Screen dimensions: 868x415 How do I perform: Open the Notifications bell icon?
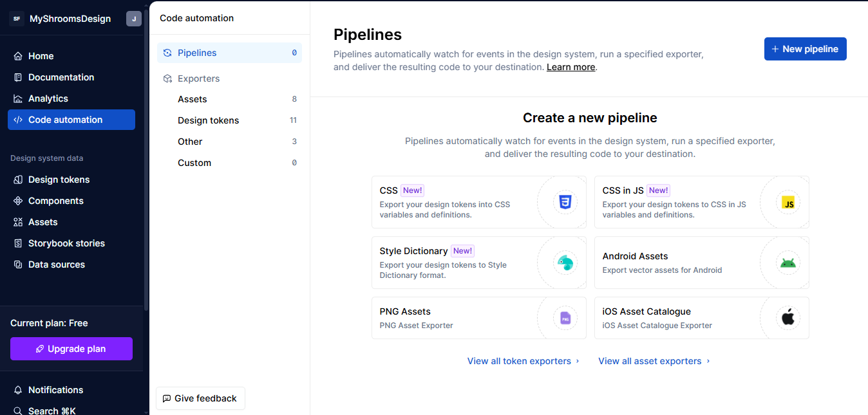pos(18,390)
